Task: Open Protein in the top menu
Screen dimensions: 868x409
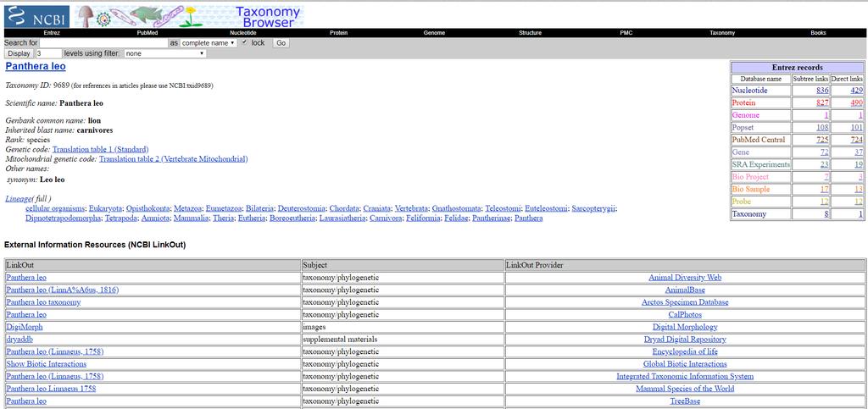Action: pyautogui.click(x=339, y=33)
